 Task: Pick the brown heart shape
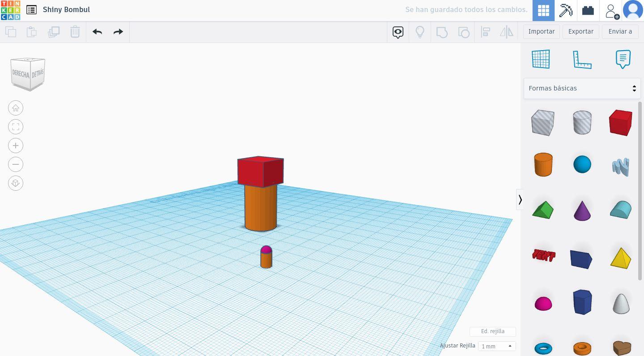[621, 348]
